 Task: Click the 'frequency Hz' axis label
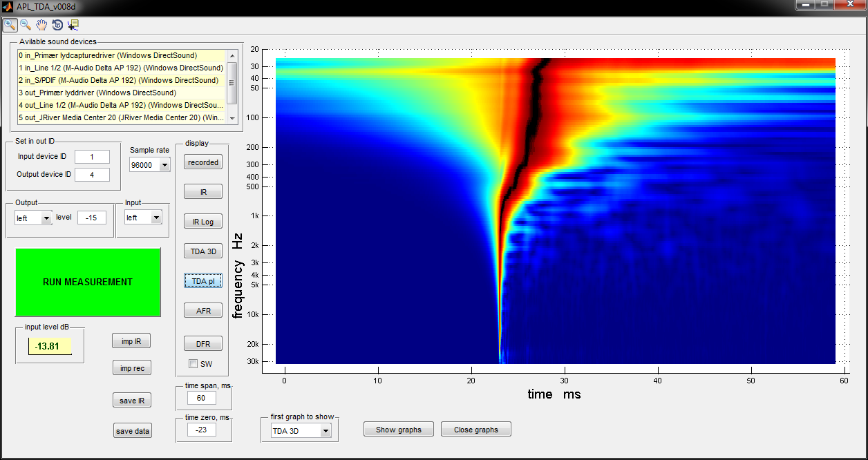click(238, 276)
